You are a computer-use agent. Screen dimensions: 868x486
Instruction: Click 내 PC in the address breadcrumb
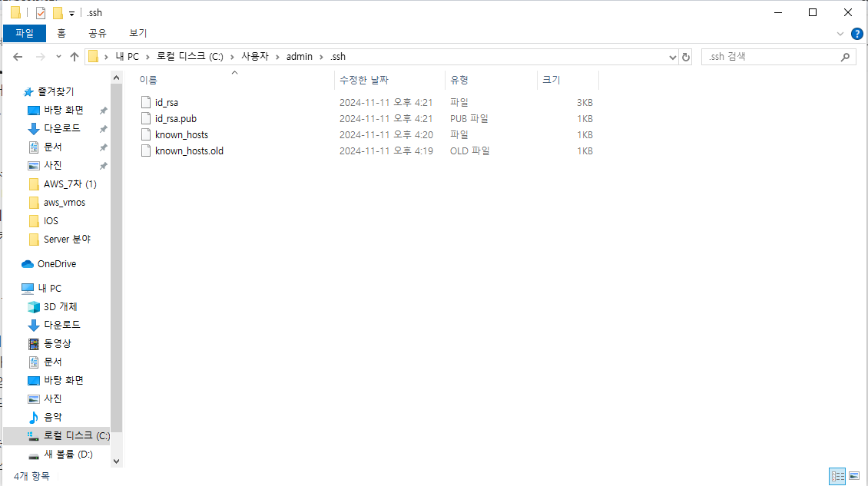coord(128,57)
